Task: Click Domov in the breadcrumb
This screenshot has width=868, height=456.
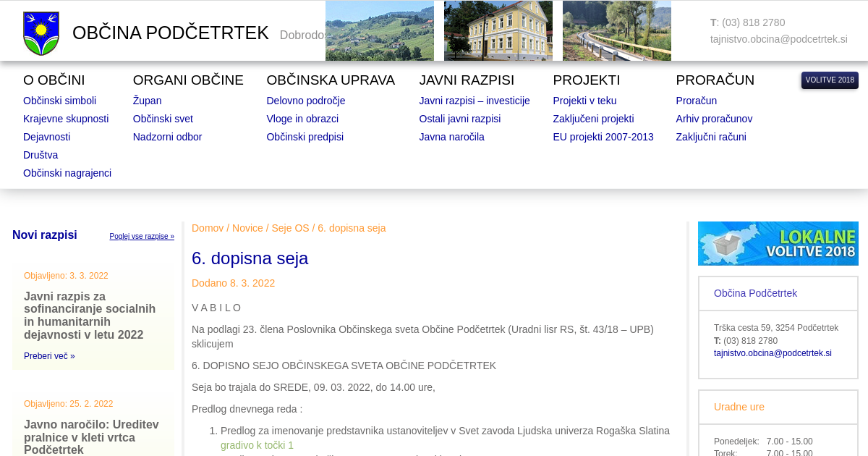Action: click(208, 228)
